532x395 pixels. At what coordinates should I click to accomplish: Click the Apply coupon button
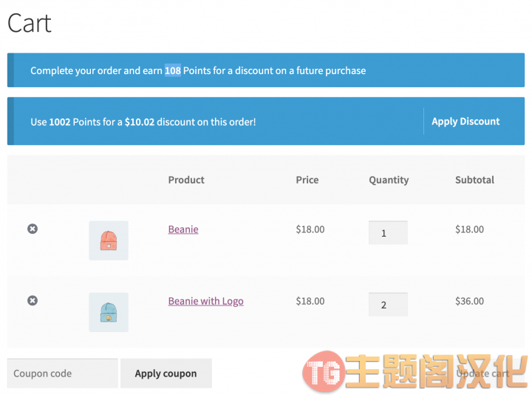click(x=166, y=374)
